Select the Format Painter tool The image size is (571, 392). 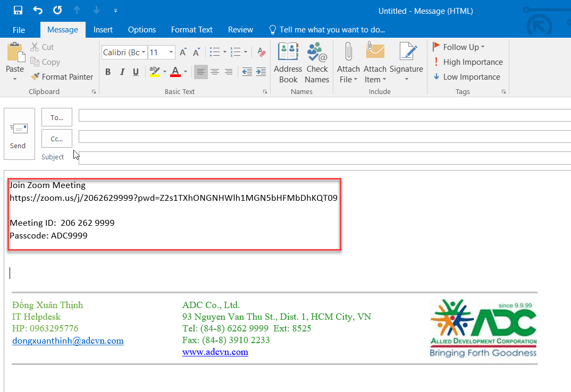(x=62, y=77)
